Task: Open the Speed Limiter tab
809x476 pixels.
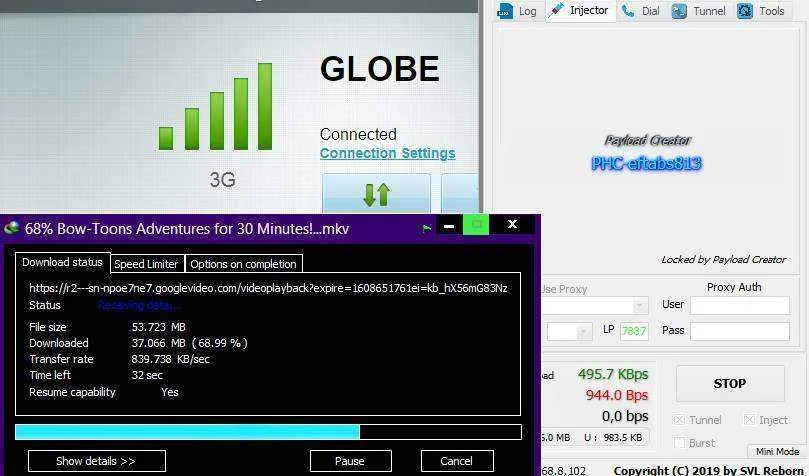Action: pyautogui.click(x=146, y=264)
